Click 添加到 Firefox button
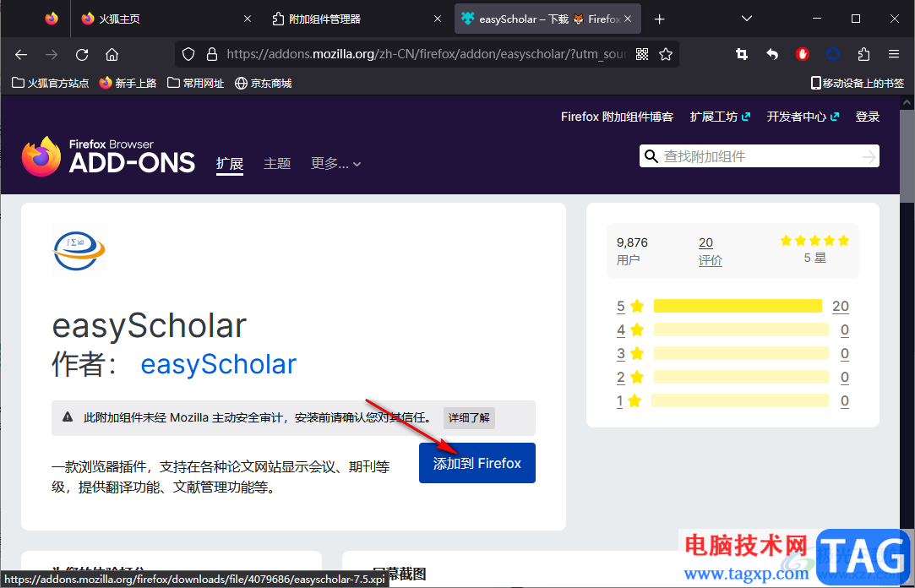This screenshot has height=588, width=915. click(x=477, y=463)
